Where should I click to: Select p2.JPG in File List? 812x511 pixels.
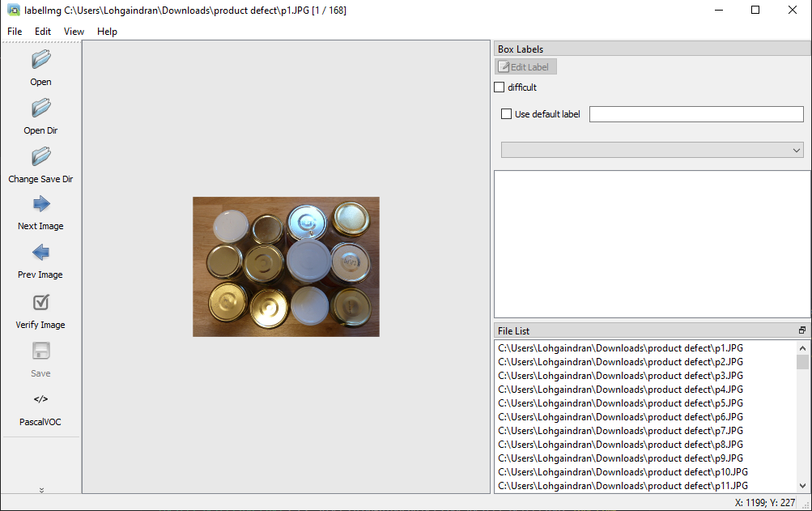[x=620, y=362]
